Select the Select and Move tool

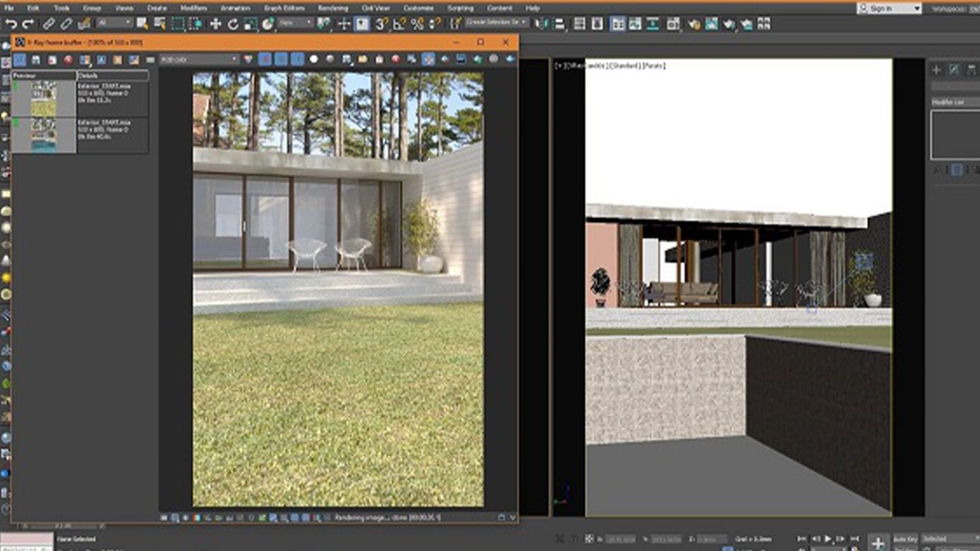pyautogui.click(x=217, y=24)
